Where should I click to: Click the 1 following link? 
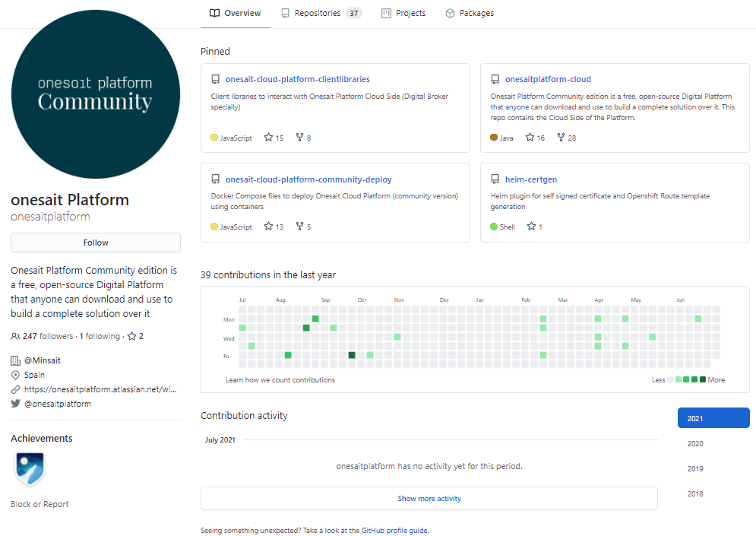click(100, 336)
